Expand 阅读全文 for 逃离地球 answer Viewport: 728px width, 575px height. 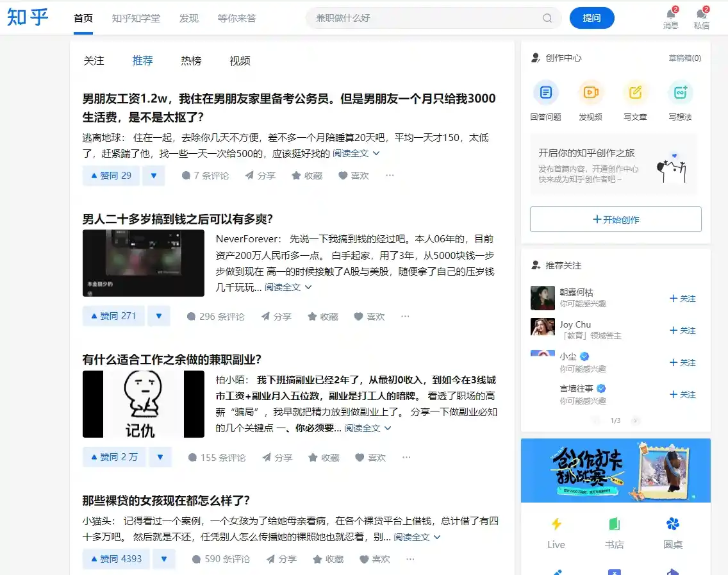(x=356, y=153)
